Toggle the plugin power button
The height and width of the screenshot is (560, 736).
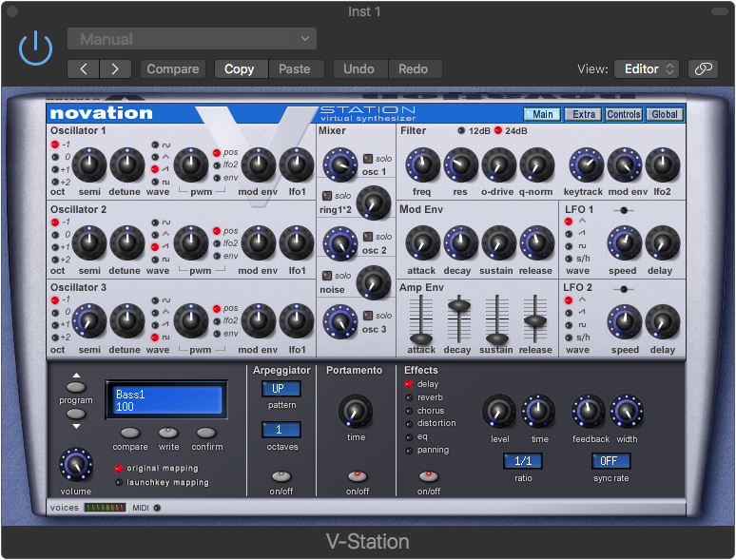tap(35, 48)
